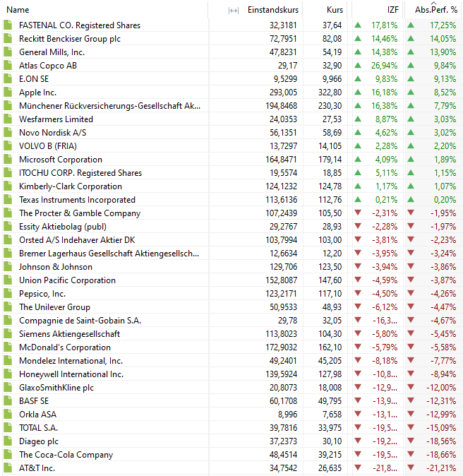Select Mondelez International, Inc. name cell
463x476 pixels.
71,361
